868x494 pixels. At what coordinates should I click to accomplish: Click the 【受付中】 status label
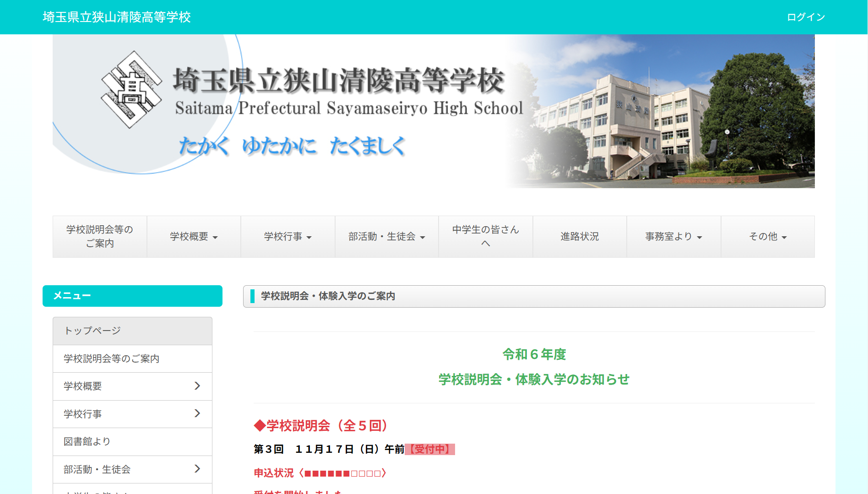[x=430, y=449]
